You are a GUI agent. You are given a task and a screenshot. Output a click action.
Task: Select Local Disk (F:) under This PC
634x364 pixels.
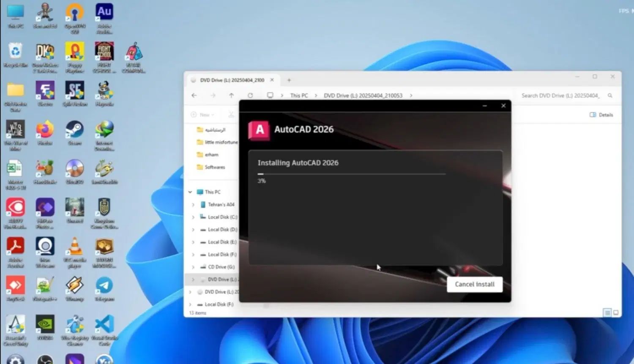(x=218, y=255)
